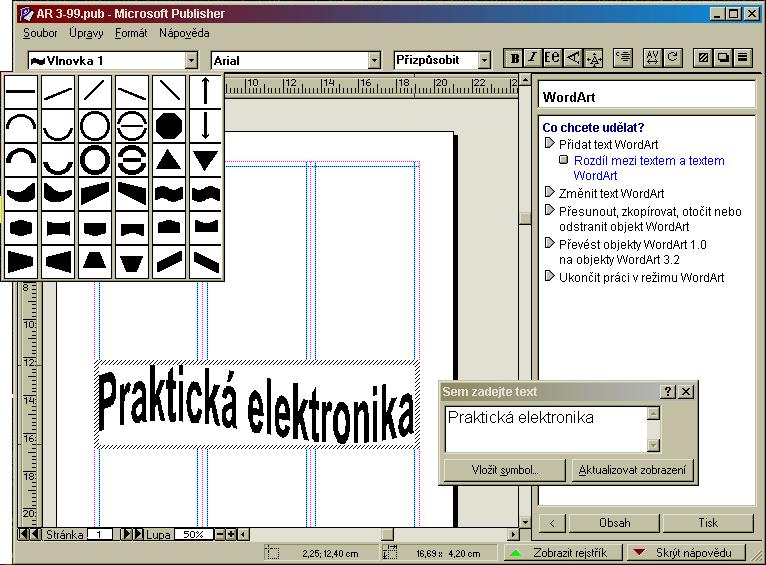This screenshot has height=565, width=766.
Task: Pick the steep upward slanted line shape
Action: click(94, 91)
